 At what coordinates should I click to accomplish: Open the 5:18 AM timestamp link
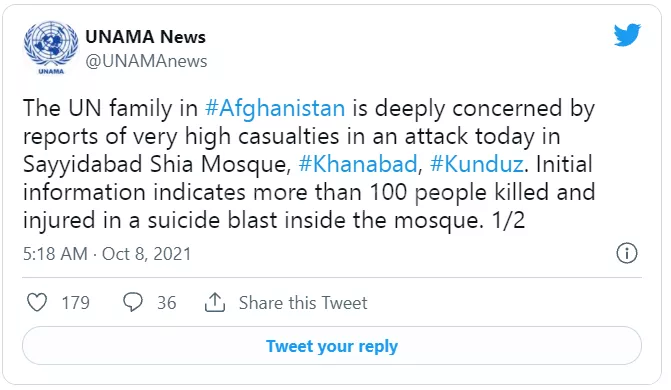pyautogui.click(x=55, y=254)
